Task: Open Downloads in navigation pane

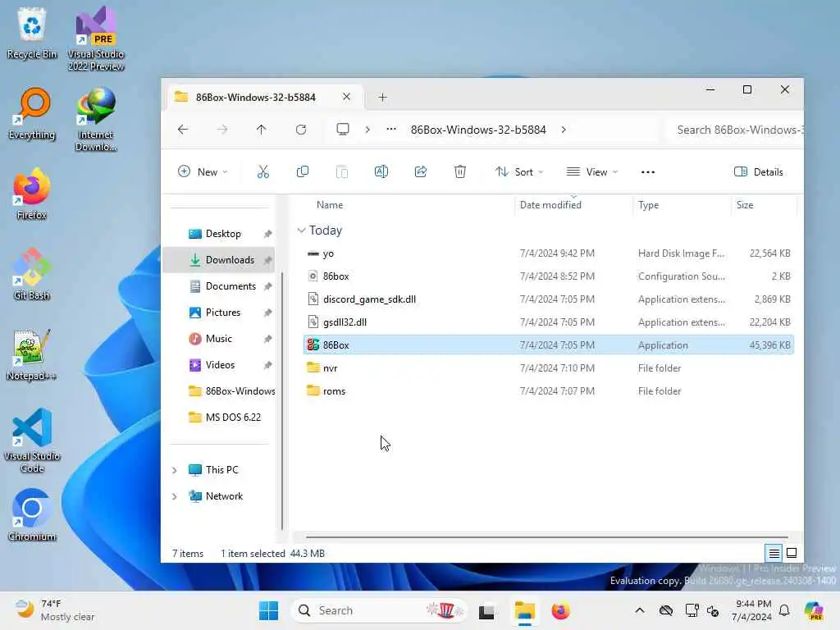Action: coord(219,260)
